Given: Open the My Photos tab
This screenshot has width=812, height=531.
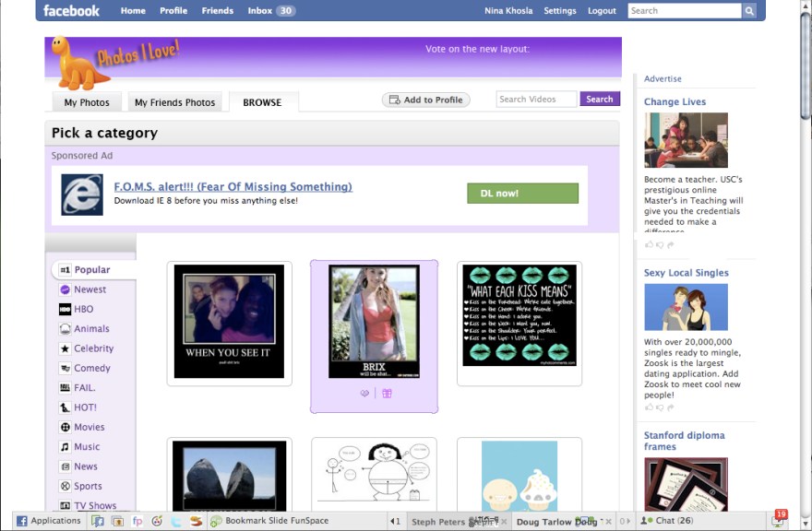Looking at the screenshot, I should (x=87, y=102).
